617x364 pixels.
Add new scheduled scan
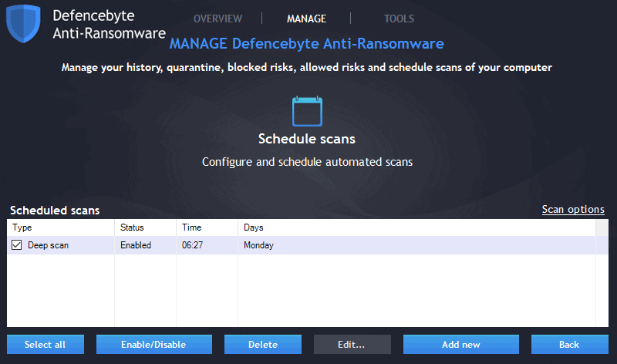click(x=460, y=344)
